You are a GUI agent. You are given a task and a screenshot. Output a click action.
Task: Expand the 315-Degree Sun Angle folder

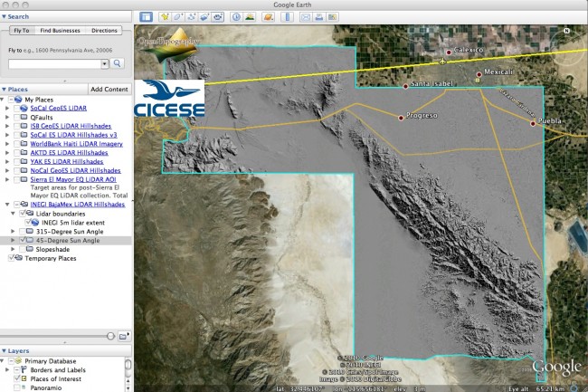tap(14, 231)
